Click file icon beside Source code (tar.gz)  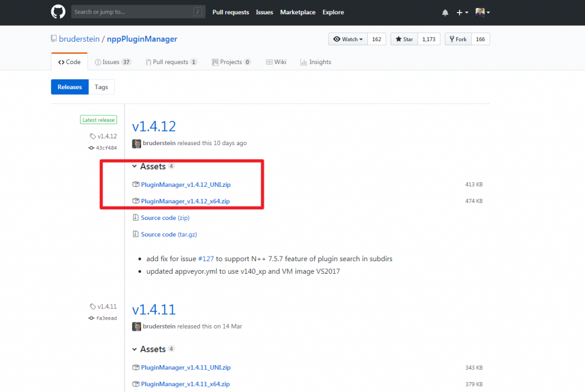click(x=136, y=234)
